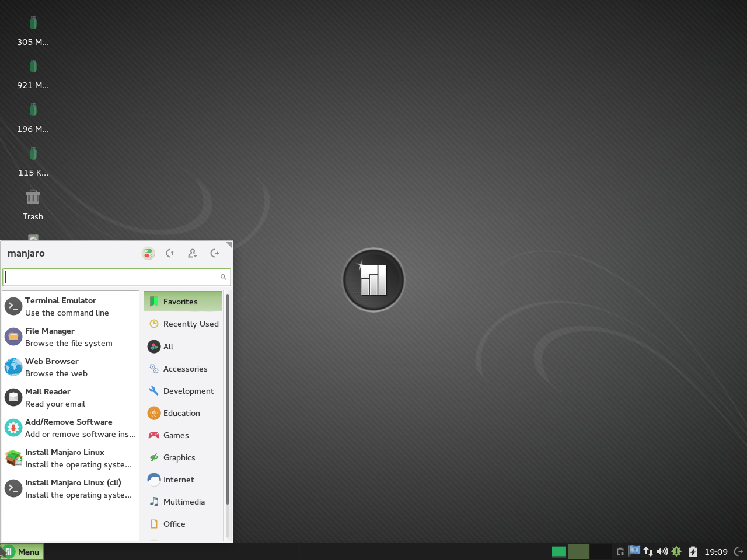Click the menu resize grip corner
The height and width of the screenshot is (560, 747).
[229, 244]
